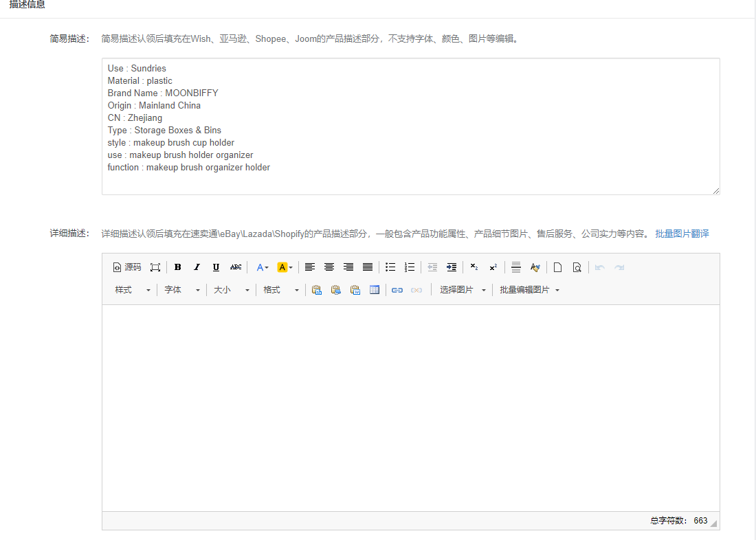
Task: Open the 字体 font dropdown
Action: [x=181, y=290]
